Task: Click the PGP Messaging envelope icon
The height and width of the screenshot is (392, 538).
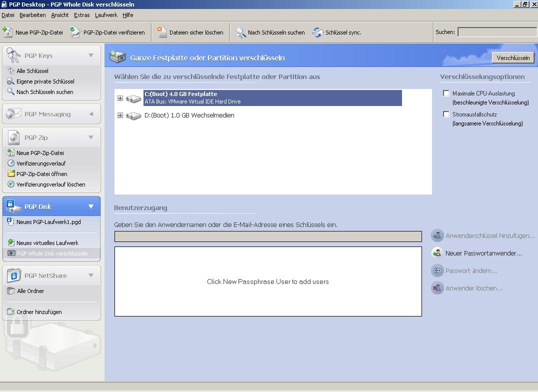Action: (13, 113)
